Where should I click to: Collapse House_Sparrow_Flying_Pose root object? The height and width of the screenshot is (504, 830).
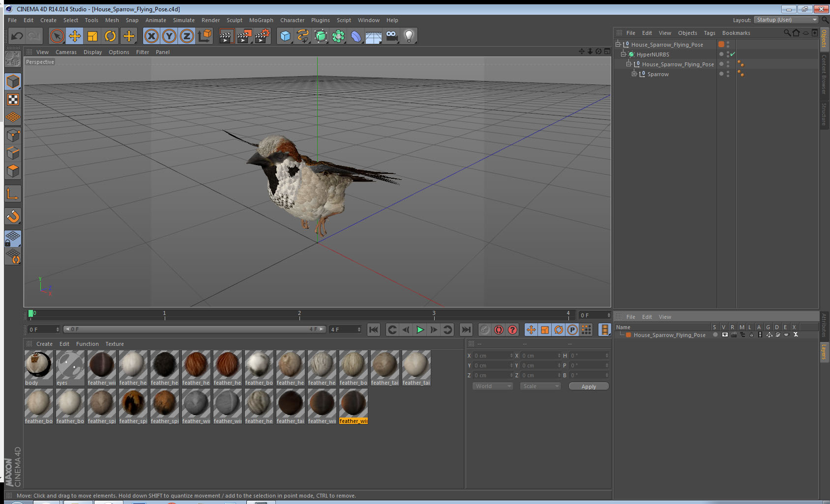(618, 44)
